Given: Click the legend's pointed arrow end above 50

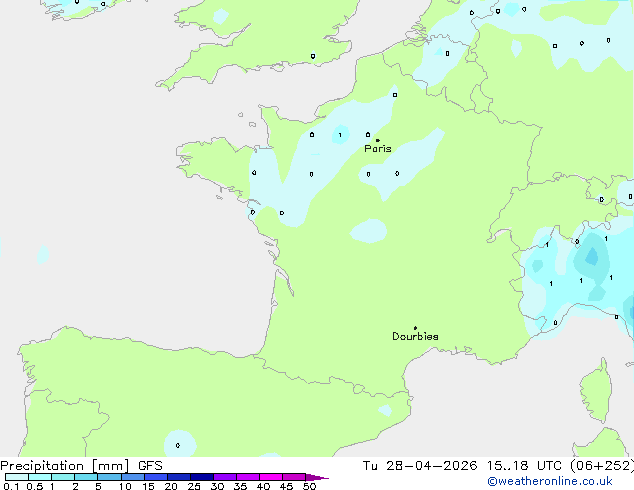Looking at the screenshot, I should (x=317, y=477).
